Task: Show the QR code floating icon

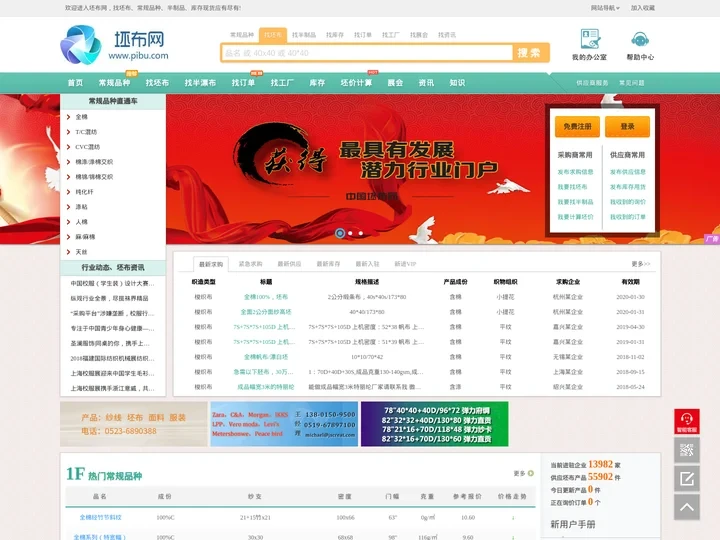Action: tap(686, 450)
